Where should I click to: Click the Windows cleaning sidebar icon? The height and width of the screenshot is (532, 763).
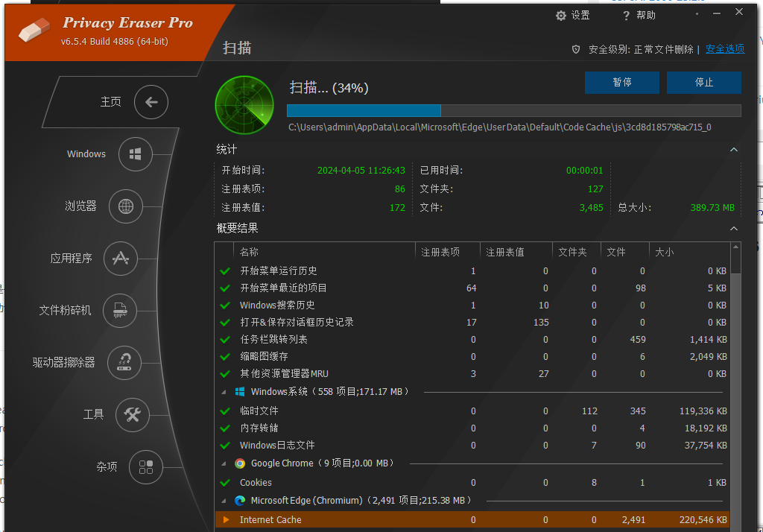(135, 154)
